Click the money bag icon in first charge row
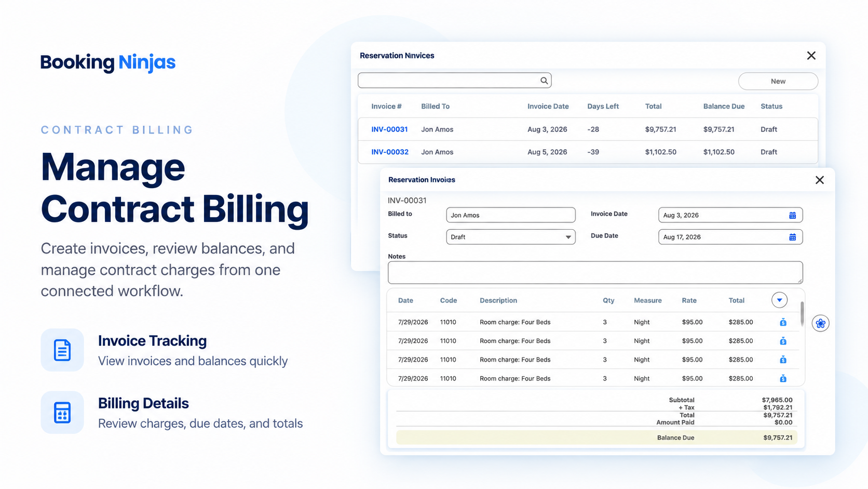 [783, 322]
